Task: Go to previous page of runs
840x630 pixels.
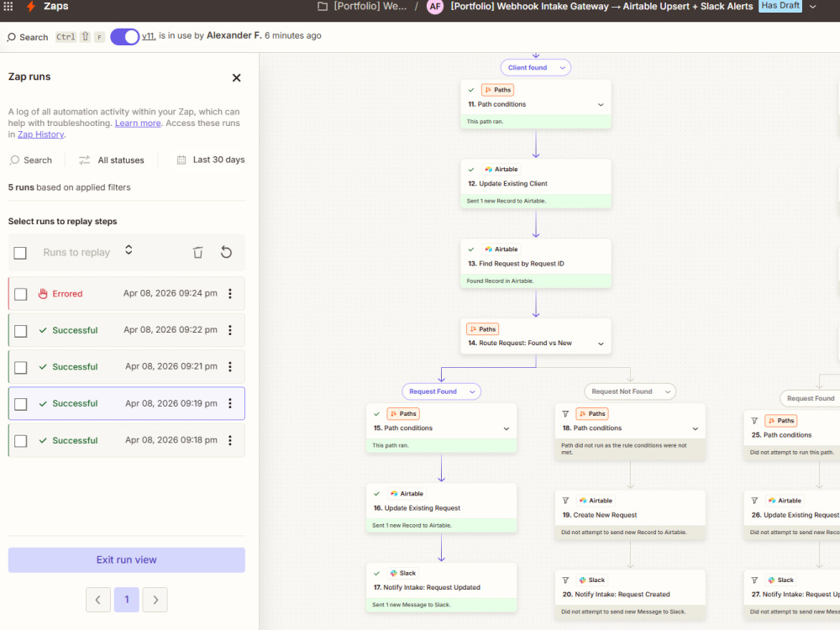Action: click(x=98, y=600)
